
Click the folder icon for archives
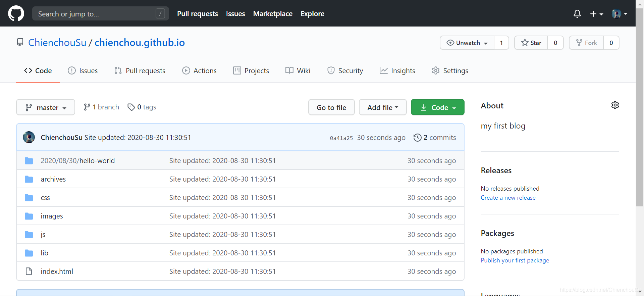(x=29, y=179)
